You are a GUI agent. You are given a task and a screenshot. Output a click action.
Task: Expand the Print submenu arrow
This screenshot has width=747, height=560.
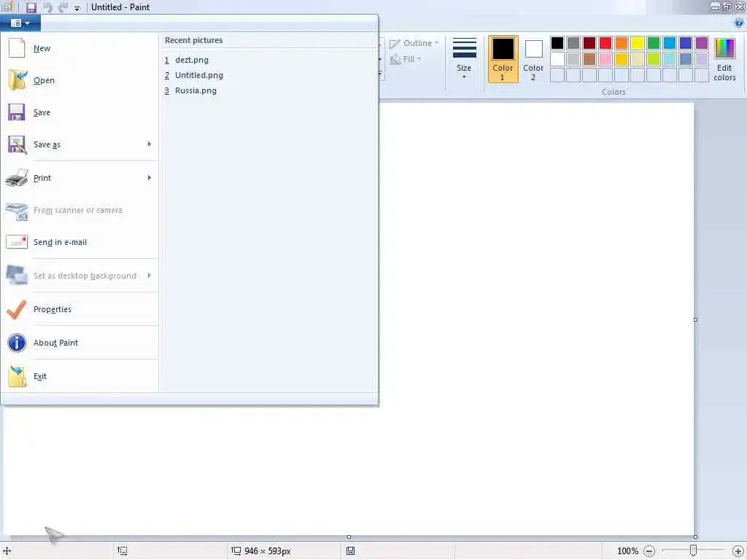149,178
